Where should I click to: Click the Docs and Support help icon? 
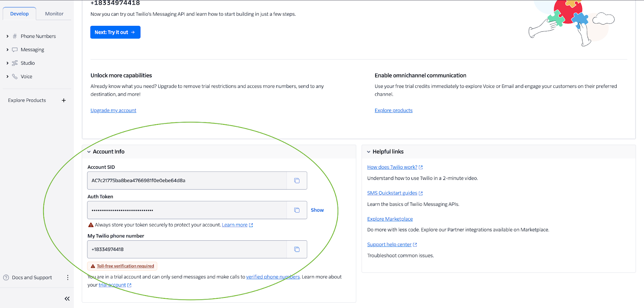[6, 277]
